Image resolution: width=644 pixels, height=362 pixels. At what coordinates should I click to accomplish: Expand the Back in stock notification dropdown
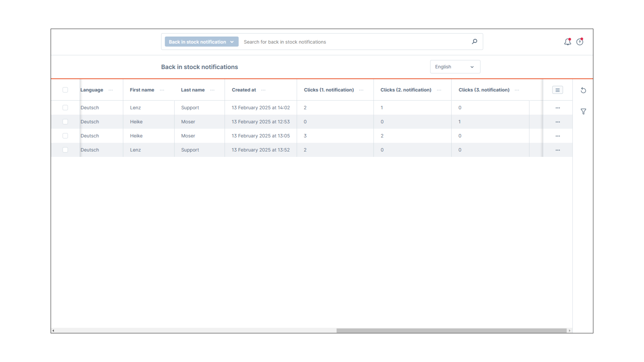click(x=232, y=42)
